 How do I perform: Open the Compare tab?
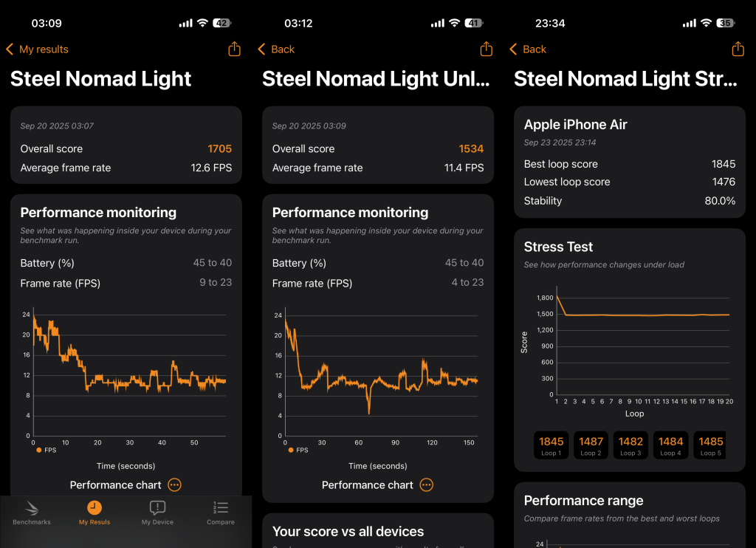point(220,513)
